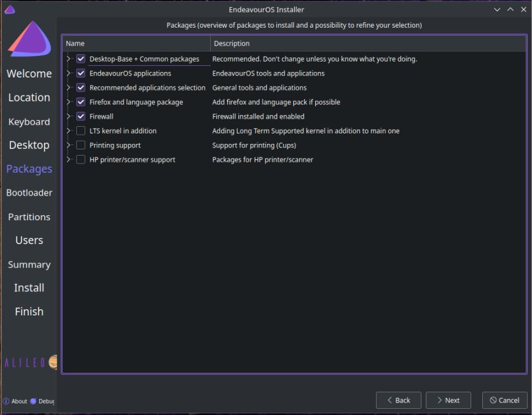Click the EndeavourOS logo in the sidebar

point(29,39)
